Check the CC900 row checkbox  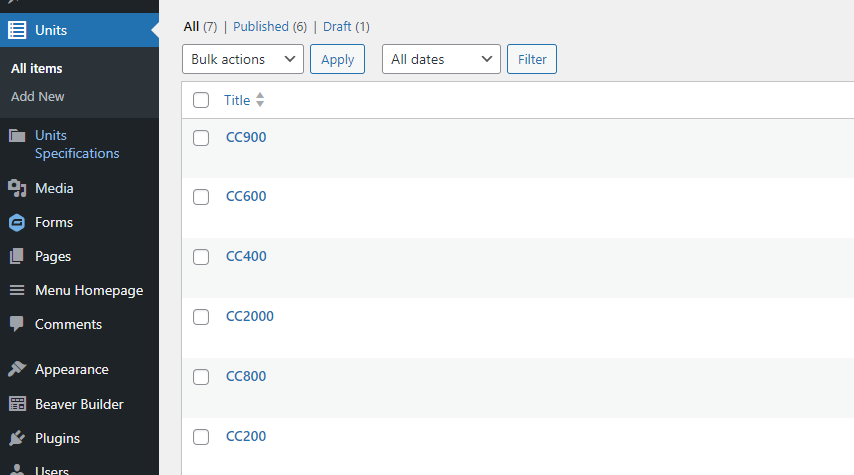click(x=201, y=138)
